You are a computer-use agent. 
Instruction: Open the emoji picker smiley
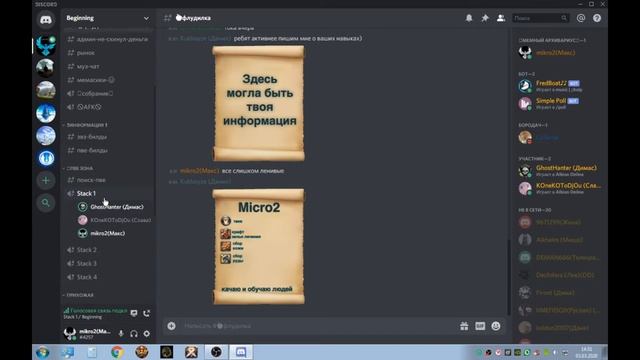(x=496, y=326)
